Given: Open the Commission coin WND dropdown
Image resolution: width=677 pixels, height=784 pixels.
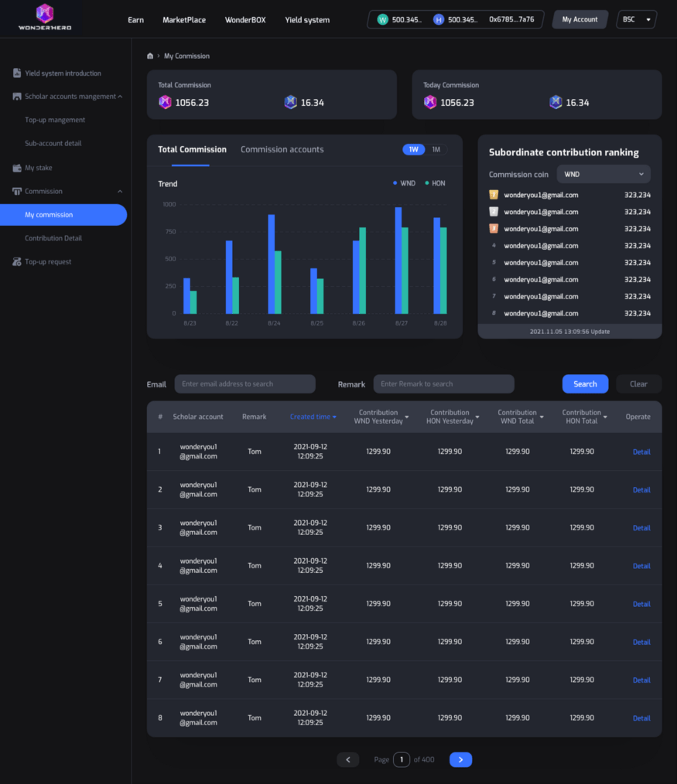Looking at the screenshot, I should 603,174.
